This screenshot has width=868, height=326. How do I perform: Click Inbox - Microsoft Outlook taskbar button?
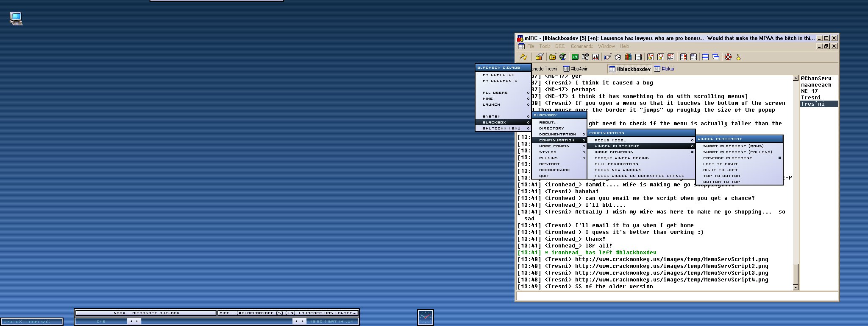[x=146, y=313]
